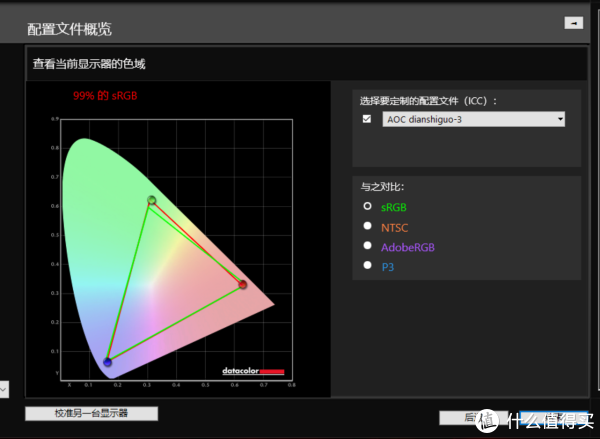Image resolution: width=600 pixels, height=439 pixels.
Task: Click the datacolor logo on the chart
Action: pyautogui.click(x=253, y=371)
